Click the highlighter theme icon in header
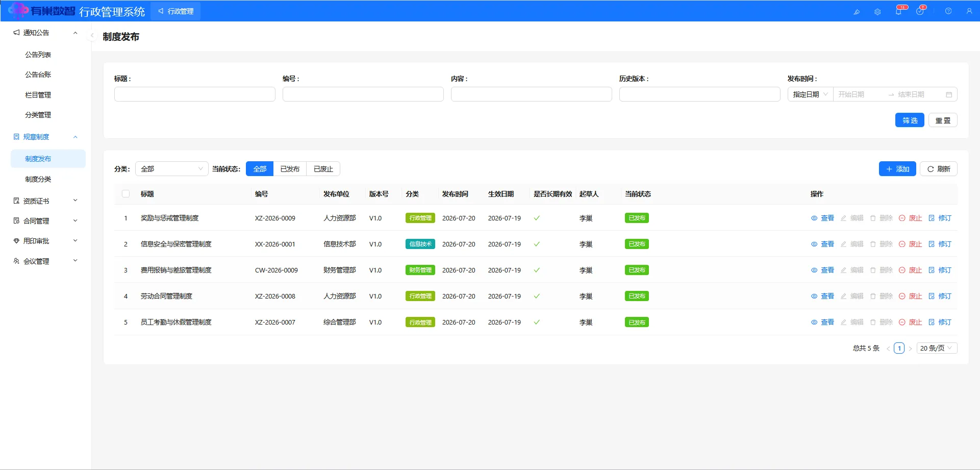Viewport: 980px width, 470px height. 857,11
